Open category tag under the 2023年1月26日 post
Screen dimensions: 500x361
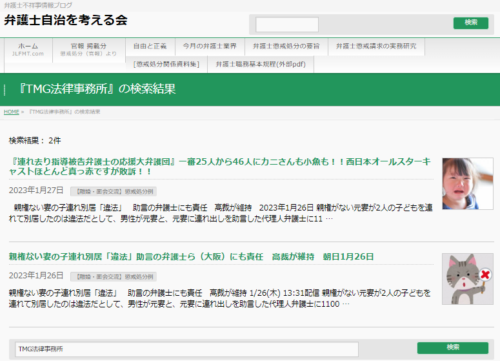point(113,276)
